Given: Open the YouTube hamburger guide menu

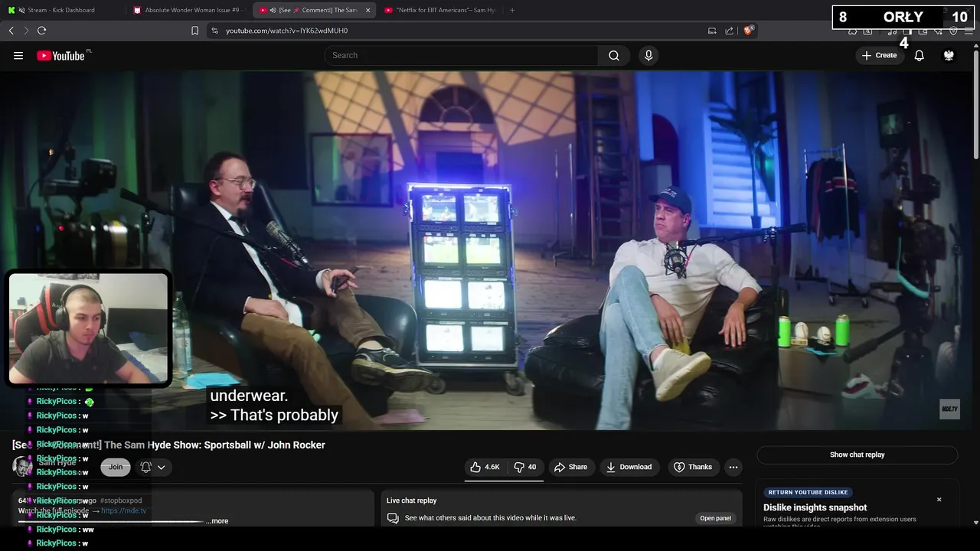Looking at the screenshot, I should (18, 55).
